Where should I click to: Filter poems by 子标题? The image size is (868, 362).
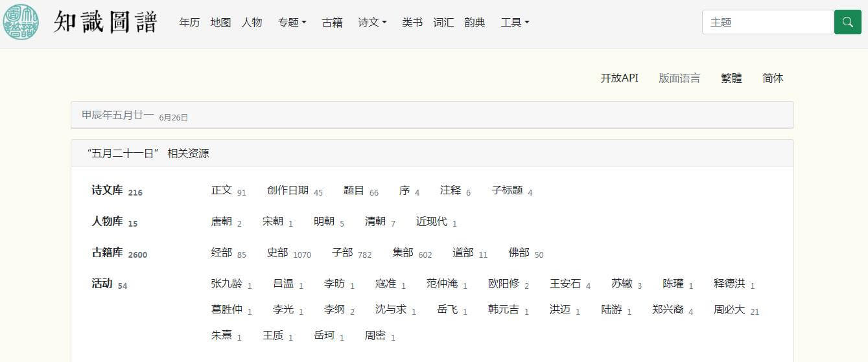[507, 190]
